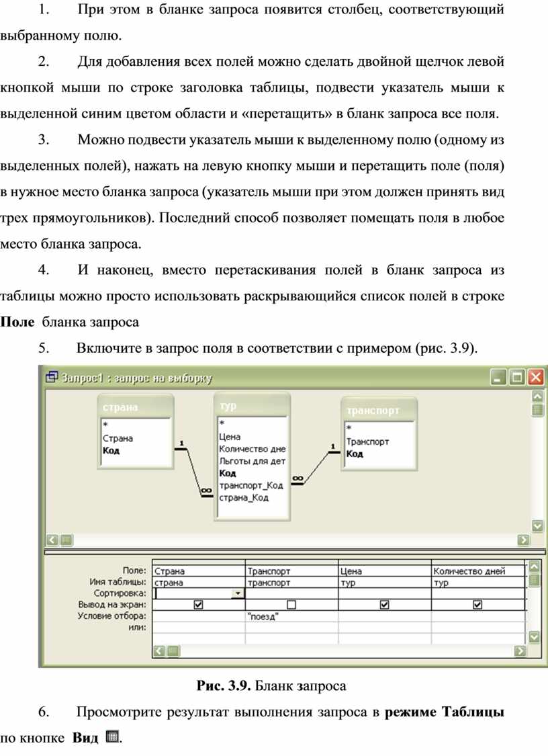
Task: Select the "поезд" criteria cell
Action: [291, 616]
